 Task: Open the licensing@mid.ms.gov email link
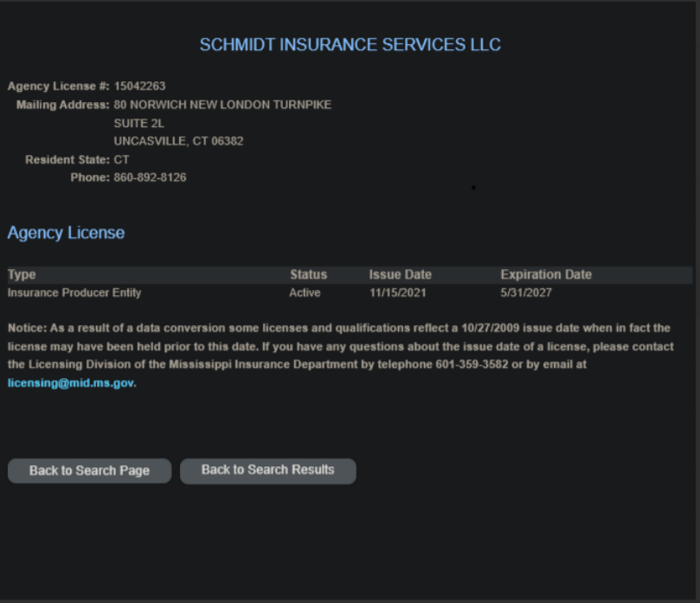[x=71, y=383]
